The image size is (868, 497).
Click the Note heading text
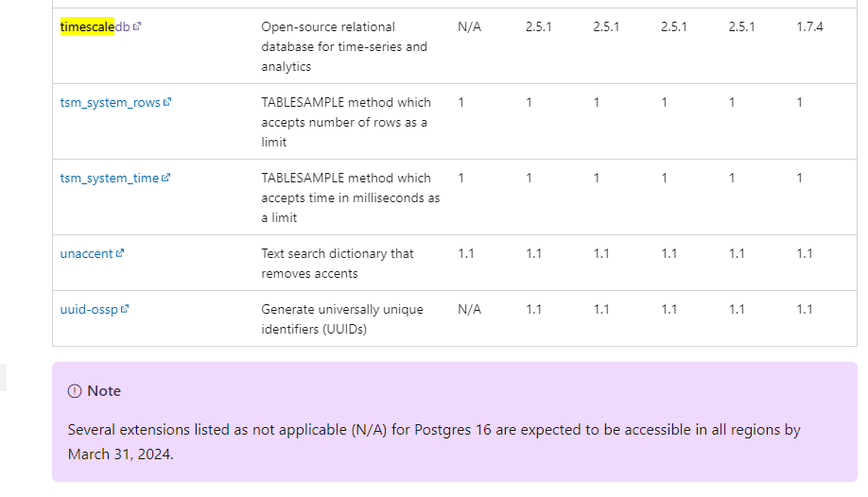[104, 391]
